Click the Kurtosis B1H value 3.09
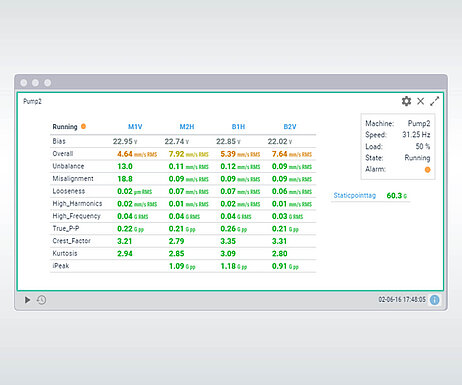 (x=228, y=254)
